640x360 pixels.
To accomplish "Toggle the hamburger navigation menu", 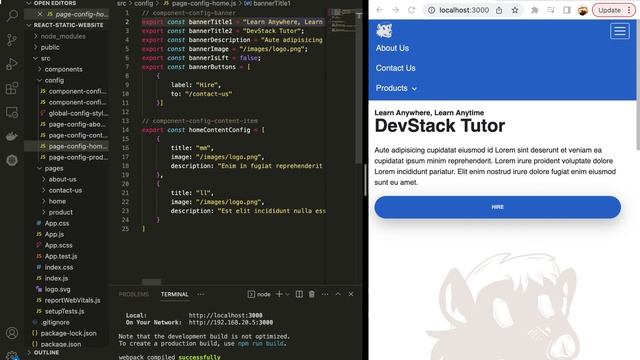I will pos(620,31).
